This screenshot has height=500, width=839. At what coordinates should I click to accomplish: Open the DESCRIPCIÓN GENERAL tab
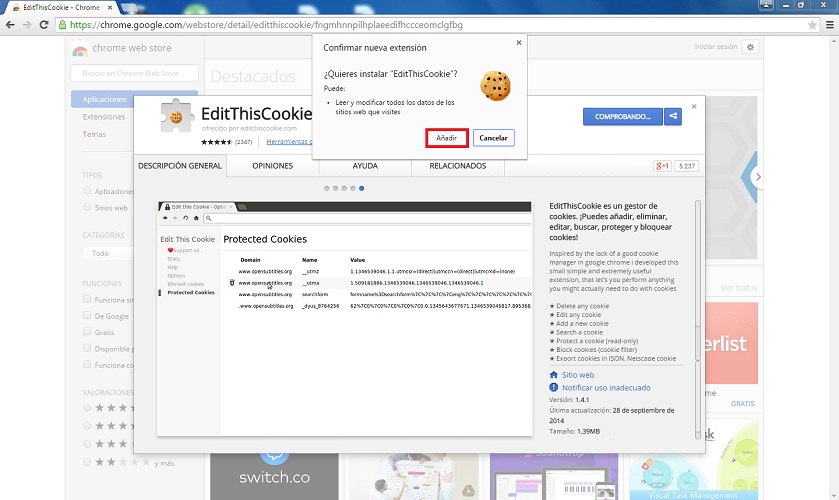(x=180, y=166)
